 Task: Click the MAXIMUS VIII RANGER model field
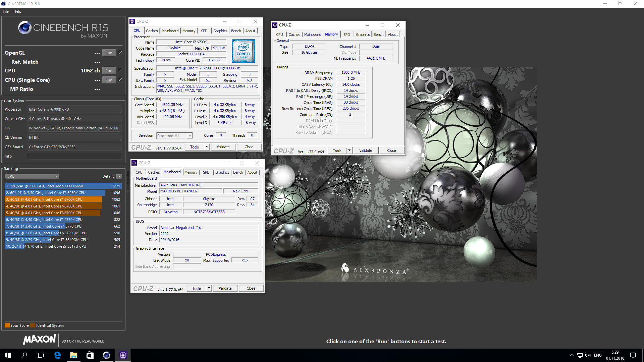191,191
